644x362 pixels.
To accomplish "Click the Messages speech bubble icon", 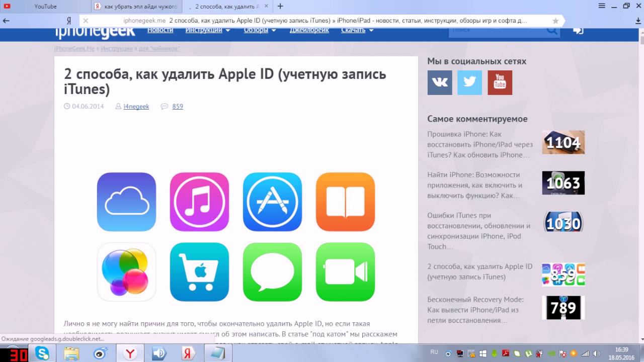I will coord(272,272).
